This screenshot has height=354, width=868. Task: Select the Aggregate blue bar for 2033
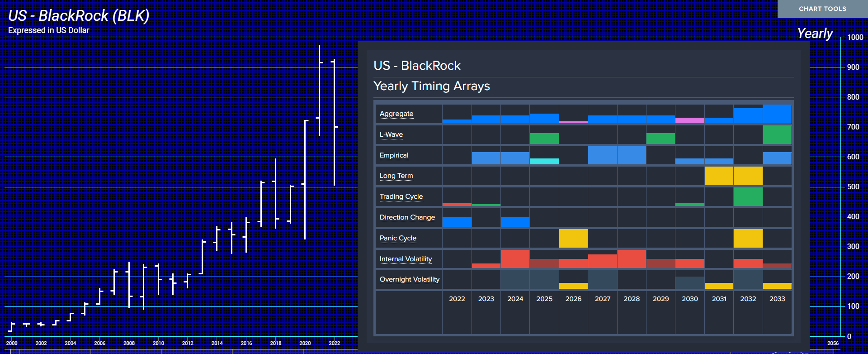[777, 114]
